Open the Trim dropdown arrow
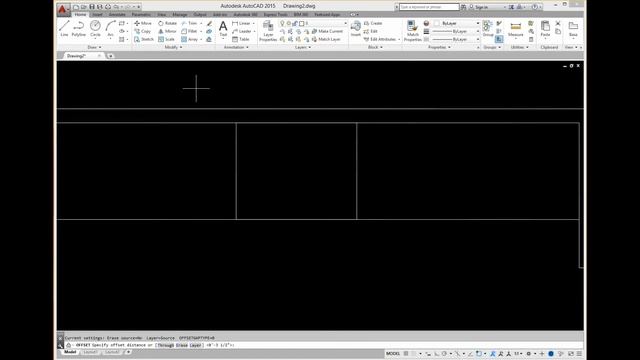 click(x=201, y=23)
